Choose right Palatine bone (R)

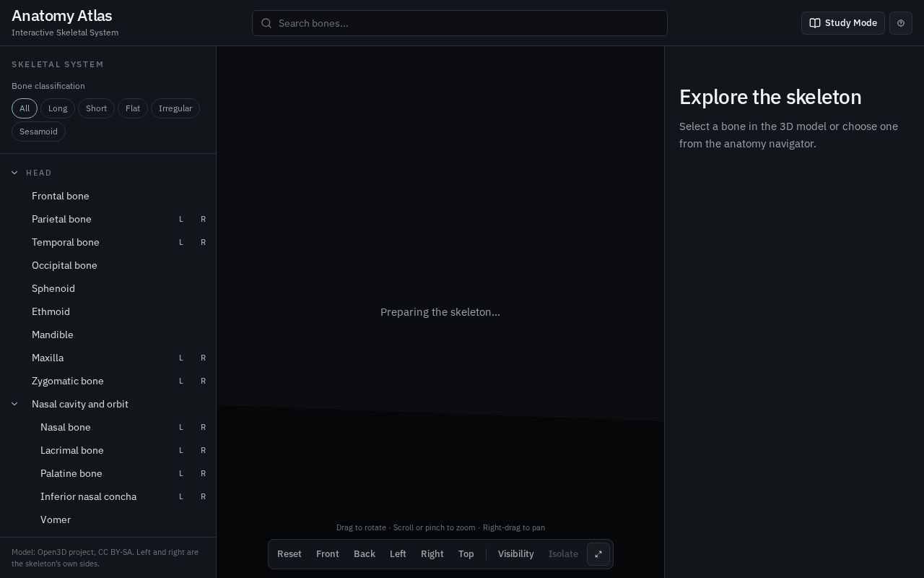click(x=203, y=473)
